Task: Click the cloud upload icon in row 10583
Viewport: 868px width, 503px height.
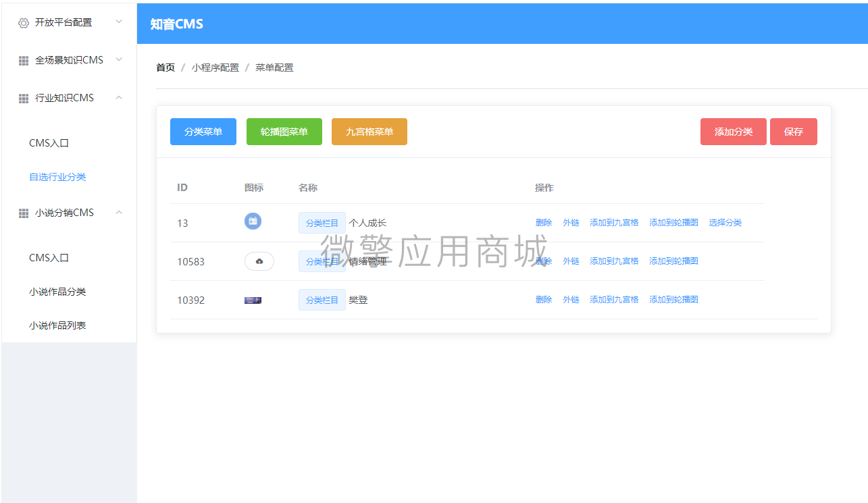Action: (259, 261)
